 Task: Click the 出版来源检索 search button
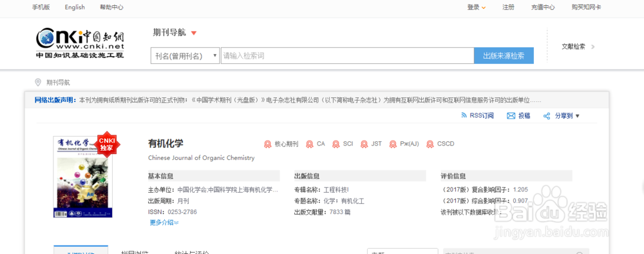tap(504, 56)
